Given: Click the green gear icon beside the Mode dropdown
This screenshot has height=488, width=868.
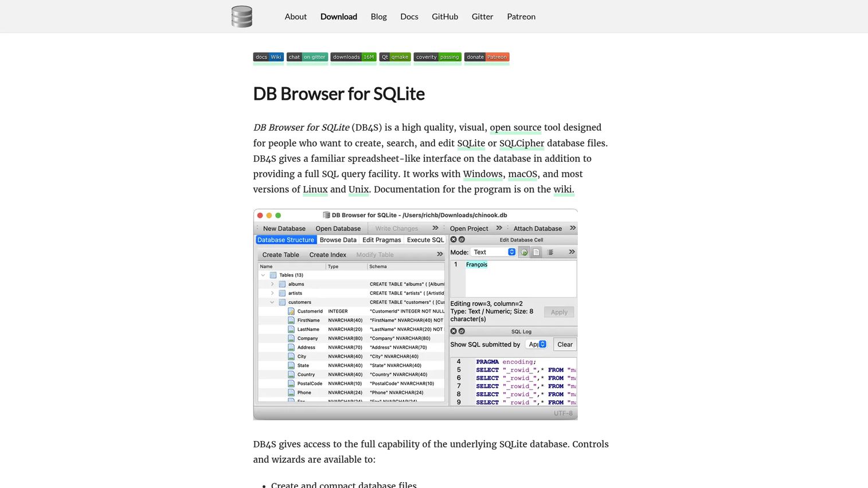Looking at the screenshot, I should (524, 252).
